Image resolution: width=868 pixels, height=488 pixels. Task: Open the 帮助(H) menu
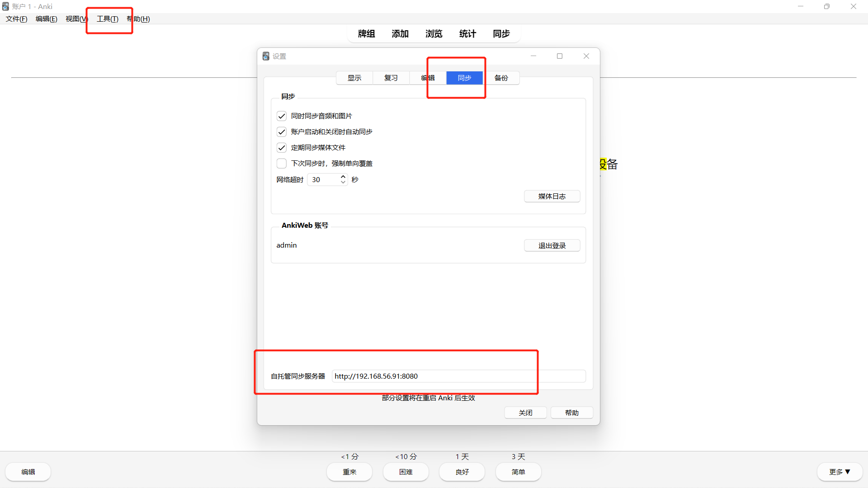coord(138,19)
